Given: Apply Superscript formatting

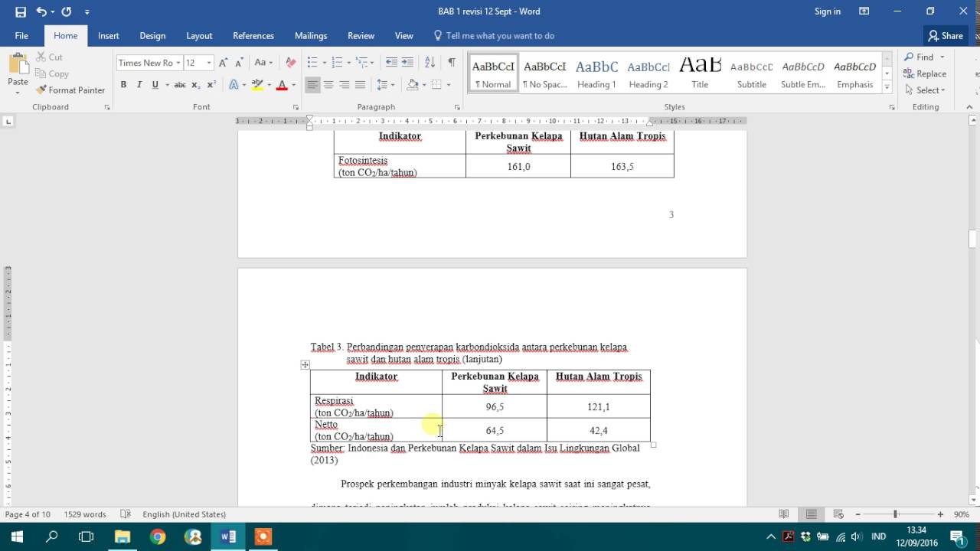Looking at the screenshot, I should (x=211, y=85).
